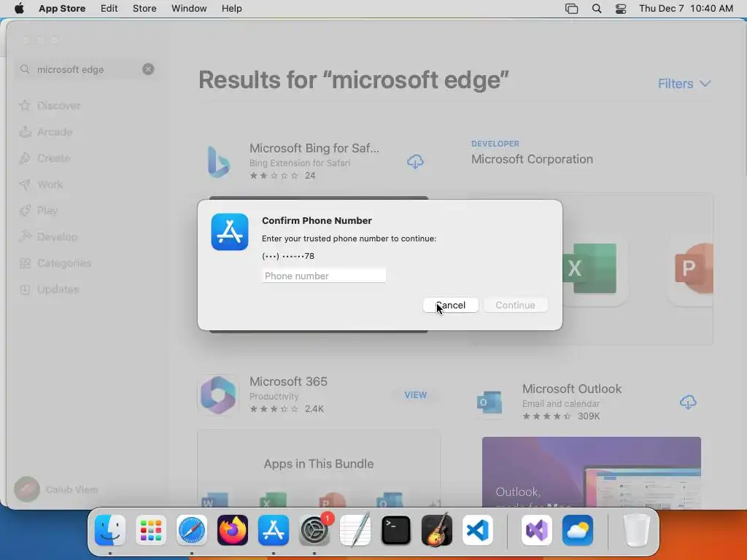Open Finder from the Dock
Image resolution: width=747 pixels, height=560 pixels.
coord(110,530)
